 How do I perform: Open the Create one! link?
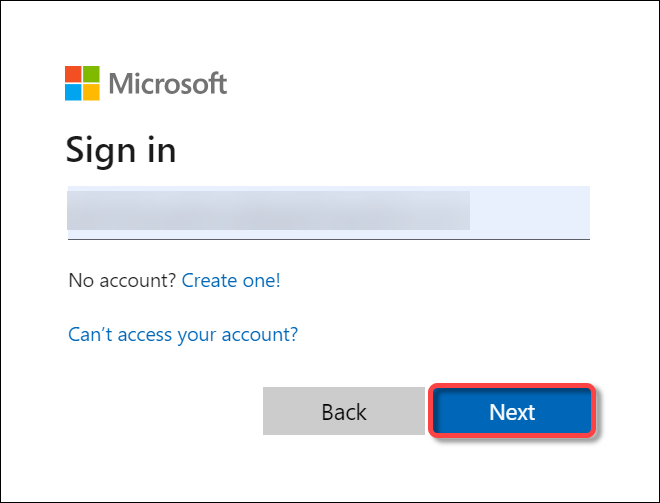pyautogui.click(x=231, y=280)
